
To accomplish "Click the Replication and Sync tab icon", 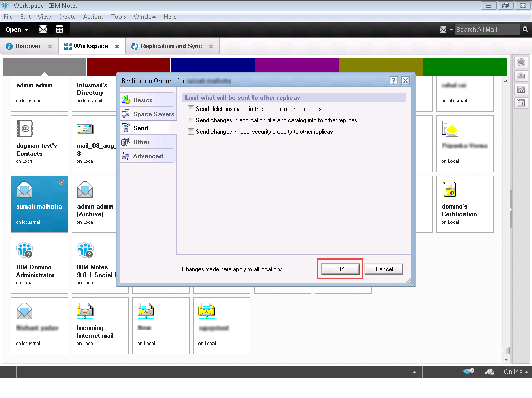I will tap(135, 46).
